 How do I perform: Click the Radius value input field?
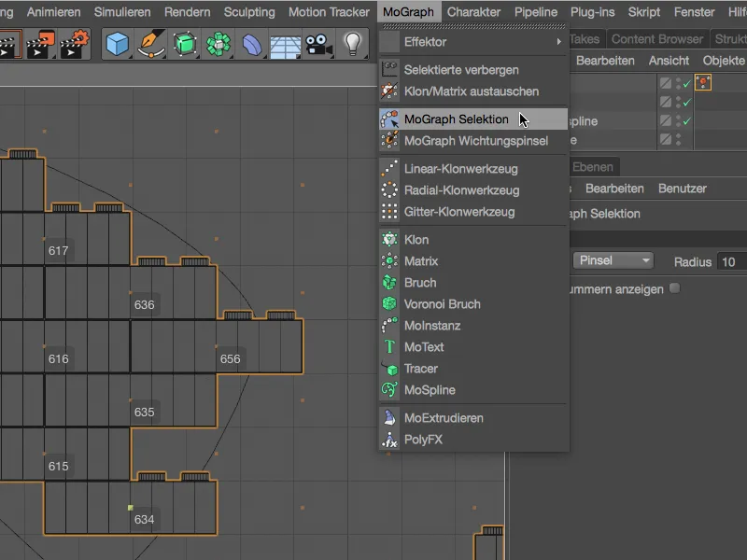pos(731,262)
